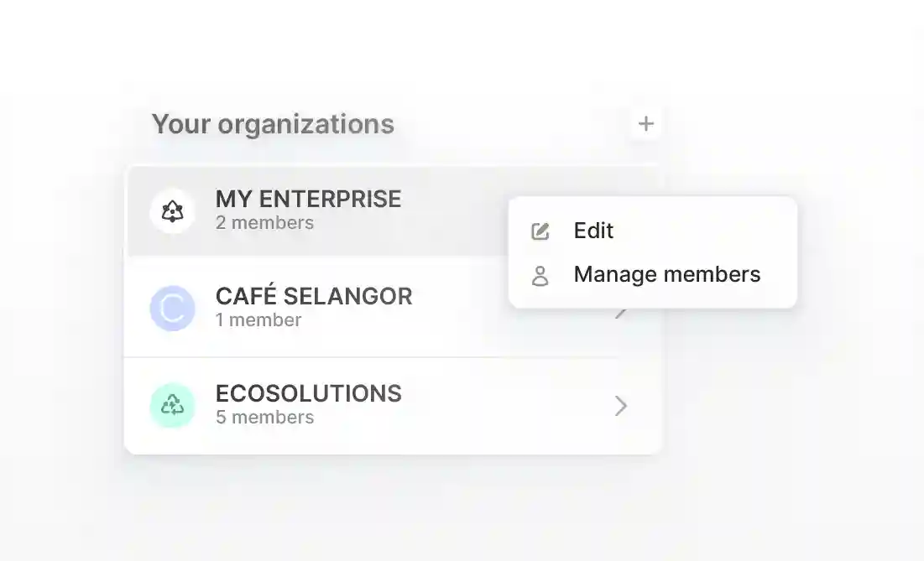Click the "5 members" text under ECOSOLUTIONS
Screen dimensions: 924x561
[264, 418]
